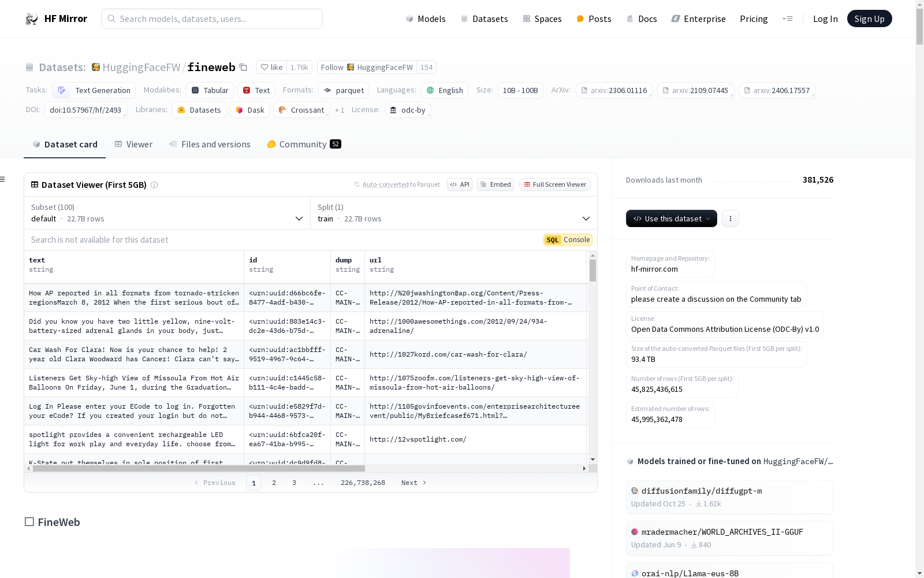This screenshot has height=578, width=924.
Task: Open arxiv:2406.17557 paper tag
Action: [x=777, y=91]
